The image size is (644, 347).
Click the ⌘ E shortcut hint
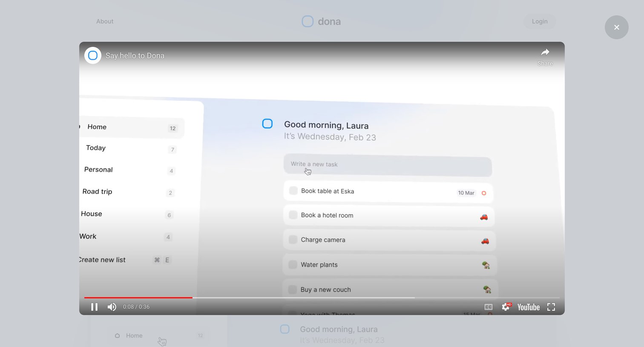162,260
